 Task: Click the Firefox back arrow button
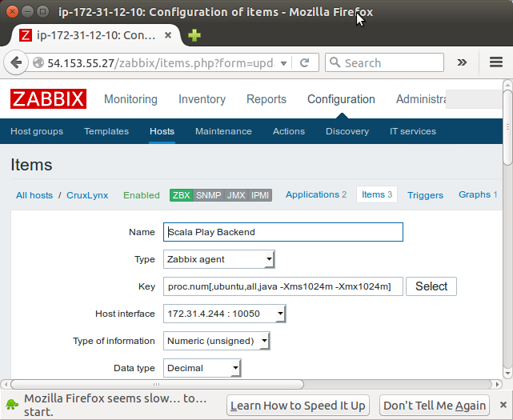[16, 62]
